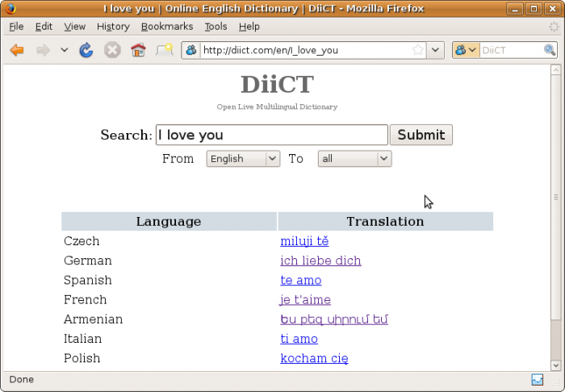Open the From language dropdown
Viewport: 565px width, 392px height.
tap(243, 159)
